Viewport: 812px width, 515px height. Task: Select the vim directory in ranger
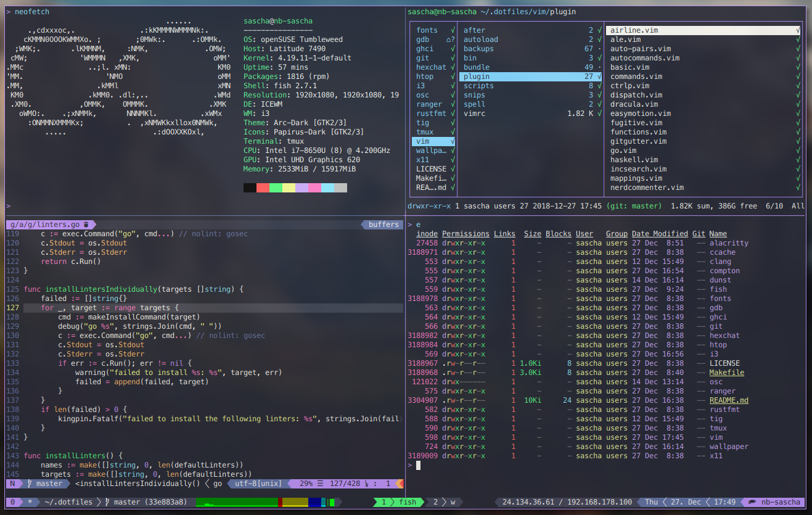434,141
